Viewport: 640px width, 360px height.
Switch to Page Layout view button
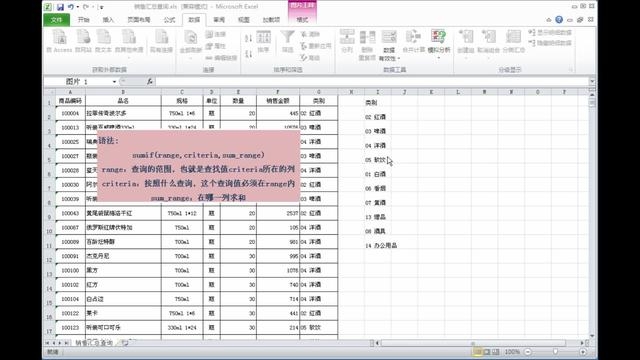486,351
